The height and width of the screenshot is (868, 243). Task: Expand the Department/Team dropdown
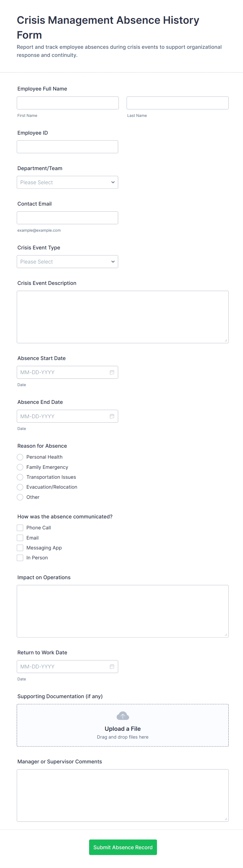click(67, 182)
